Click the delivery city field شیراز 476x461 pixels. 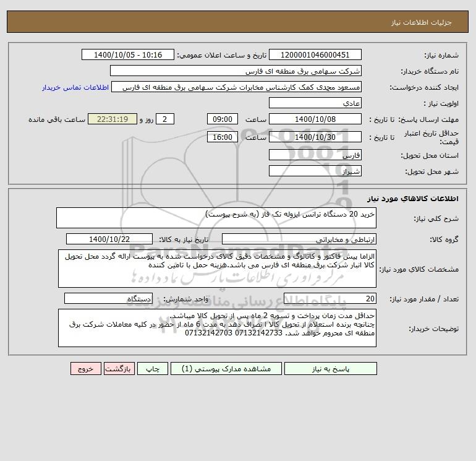pos(315,171)
